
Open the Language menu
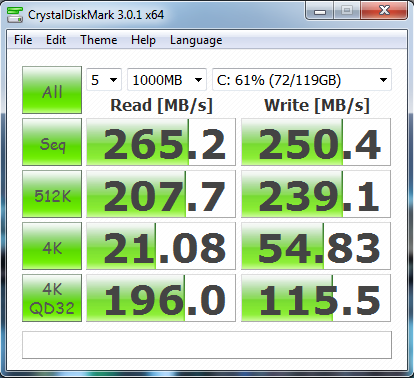[x=196, y=40]
